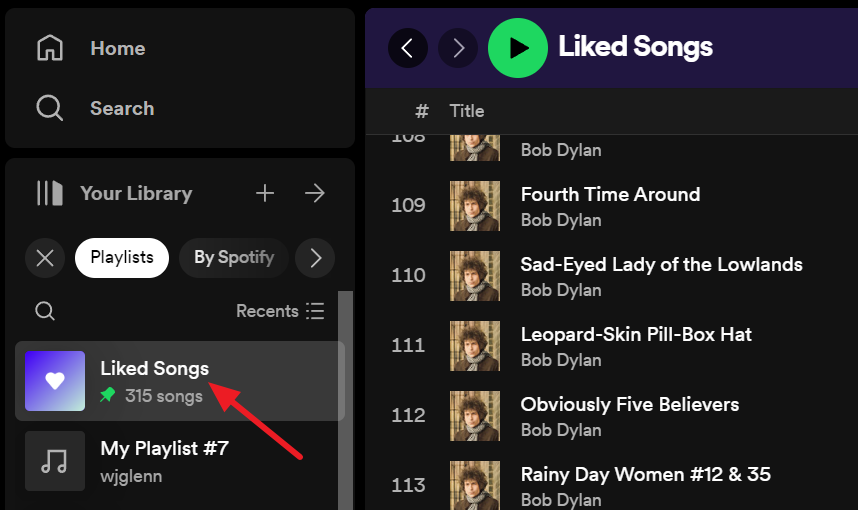Click album thumbnail for Leopard-Skin Pill-Box Hat
Image resolution: width=858 pixels, height=510 pixels.
tap(475, 346)
